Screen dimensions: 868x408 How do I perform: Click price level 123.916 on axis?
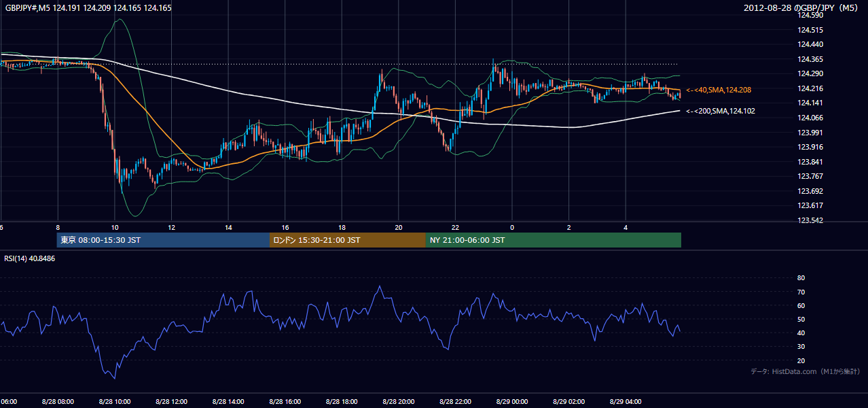[810, 147]
